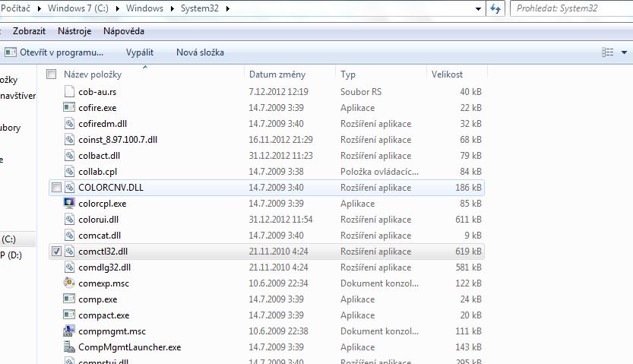Click the Počítač breadcrumb
Image resolution: width=633 pixels, height=364 pixels.
coord(15,8)
